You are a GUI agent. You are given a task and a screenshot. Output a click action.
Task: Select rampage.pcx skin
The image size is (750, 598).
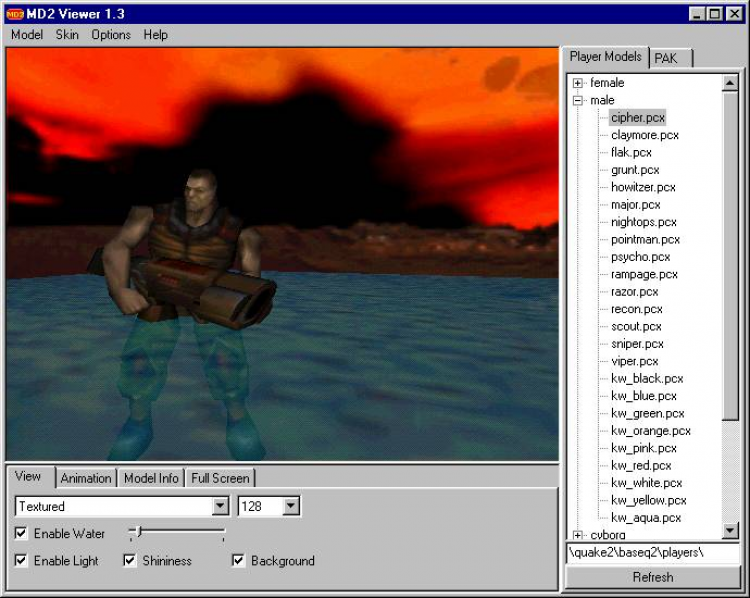pyautogui.click(x=644, y=275)
